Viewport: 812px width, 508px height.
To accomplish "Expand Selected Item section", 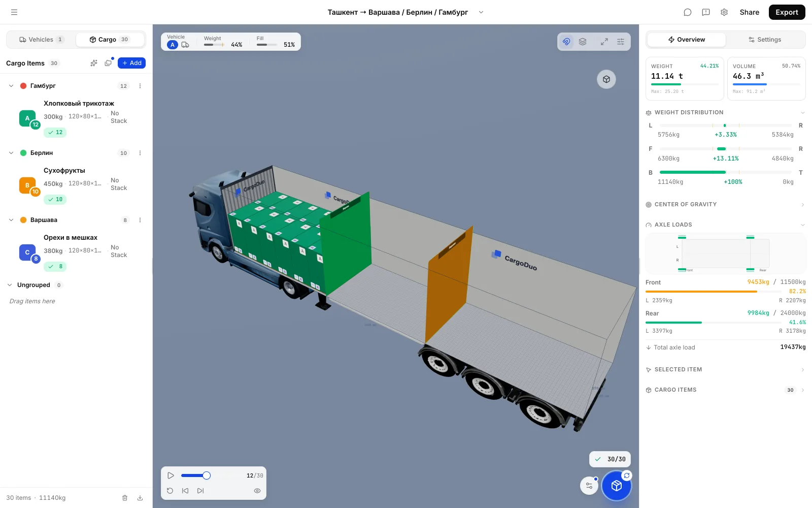I will pyautogui.click(x=802, y=370).
